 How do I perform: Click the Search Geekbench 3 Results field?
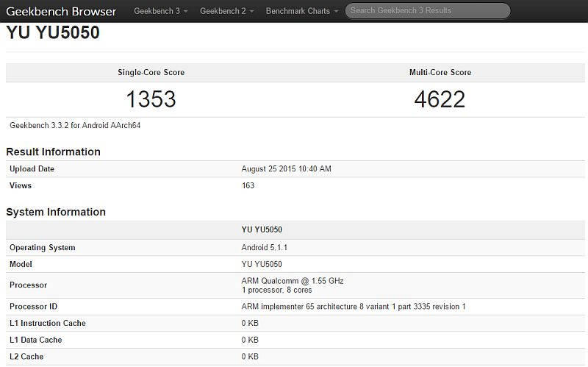click(x=427, y=11)
